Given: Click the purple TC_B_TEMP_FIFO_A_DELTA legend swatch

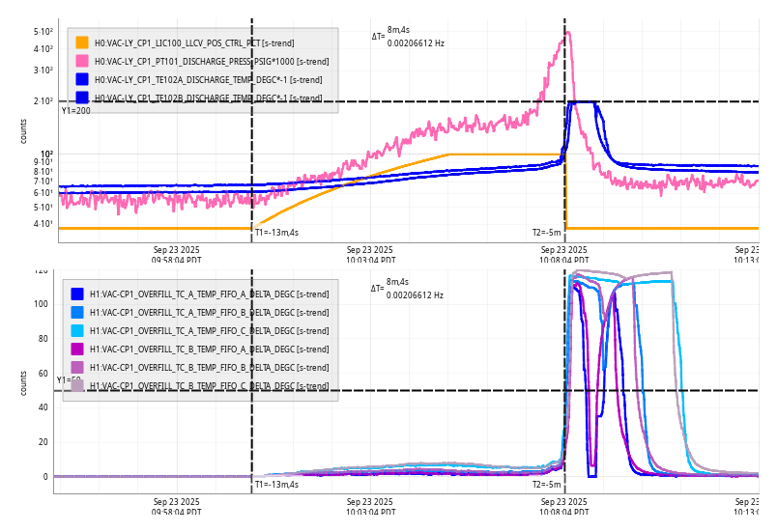Looking at the screenshot, I should pos(77,350).
